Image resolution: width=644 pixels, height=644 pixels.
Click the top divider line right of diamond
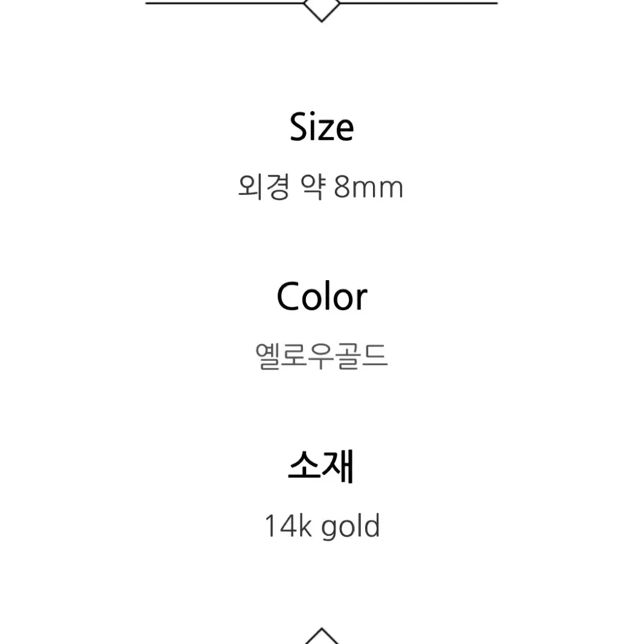point(418,3)
